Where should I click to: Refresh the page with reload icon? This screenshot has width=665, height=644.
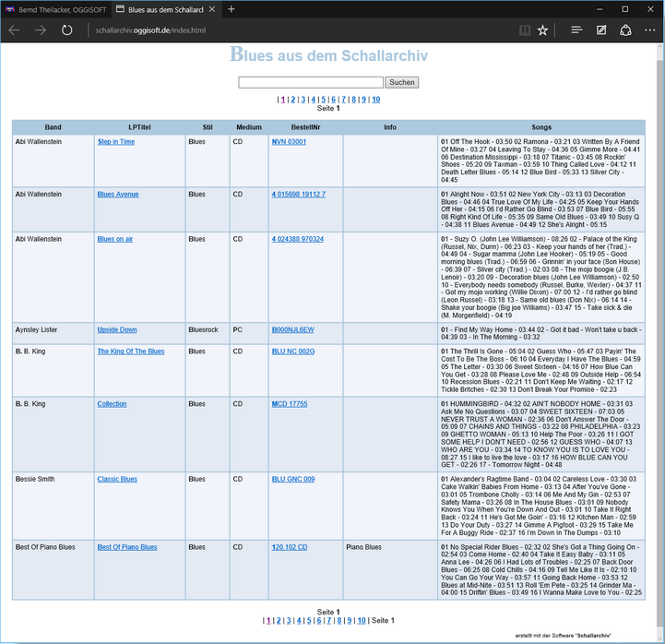[66, 30]
